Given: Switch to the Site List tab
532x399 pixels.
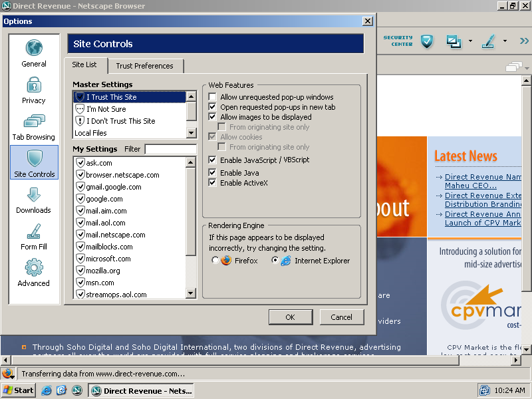Looking at the screenshot, I should click(84, 65).
